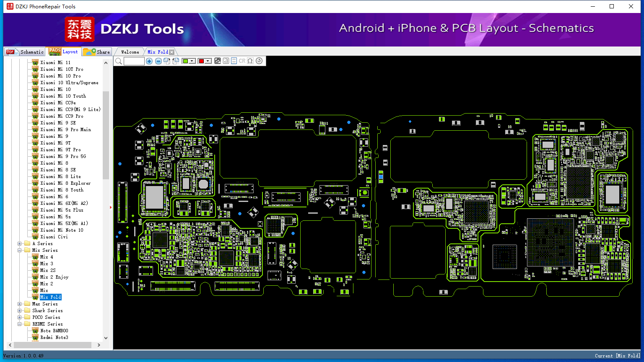This screenshot has width=644, height=362.
Task: Click the red panel collapse arrow
Action: (111, 207)
